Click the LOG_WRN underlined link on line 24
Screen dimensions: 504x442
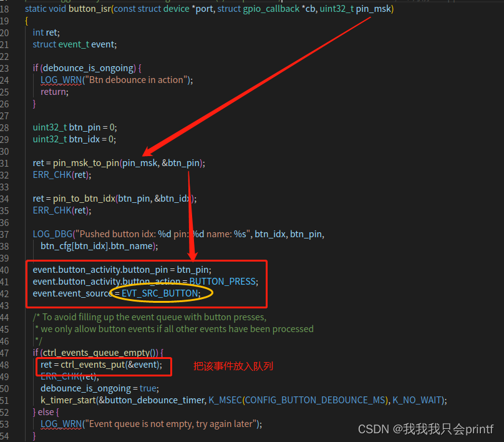61,79
